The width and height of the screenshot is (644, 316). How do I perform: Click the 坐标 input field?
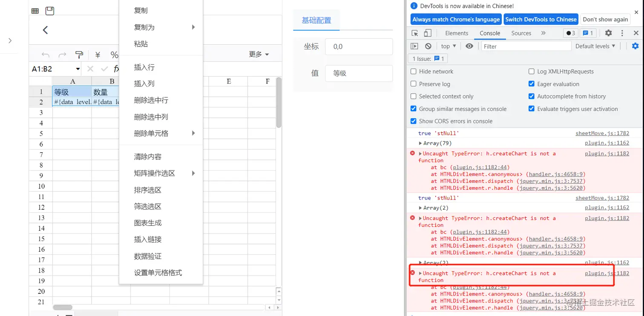(359, 47)
